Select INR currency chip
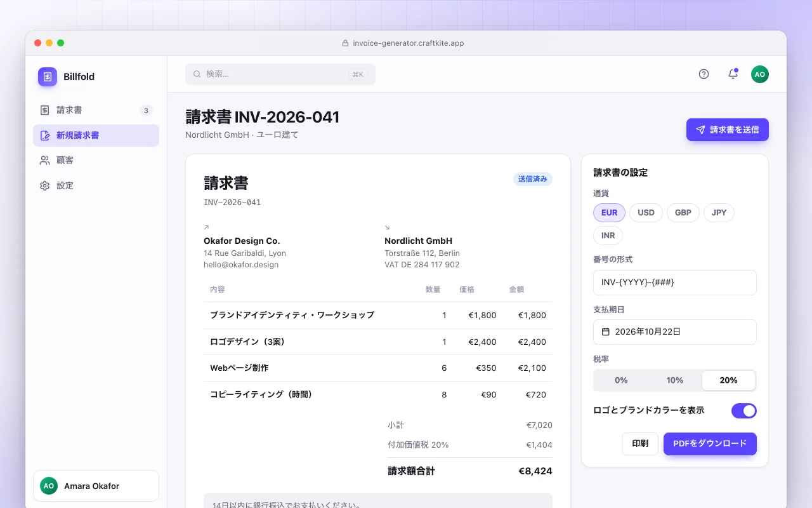Image resolution: width=812 pixels, height=508 pixels. point(608,236)
